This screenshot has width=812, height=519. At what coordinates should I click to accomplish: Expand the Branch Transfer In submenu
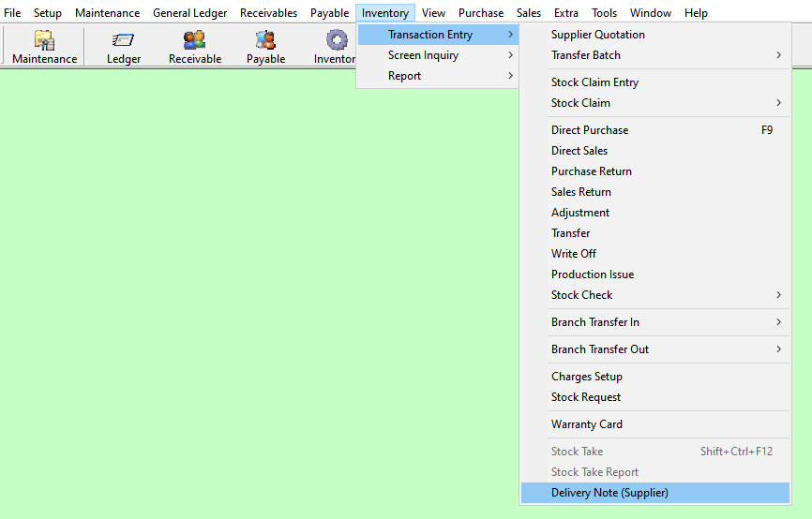click(655, 322)
